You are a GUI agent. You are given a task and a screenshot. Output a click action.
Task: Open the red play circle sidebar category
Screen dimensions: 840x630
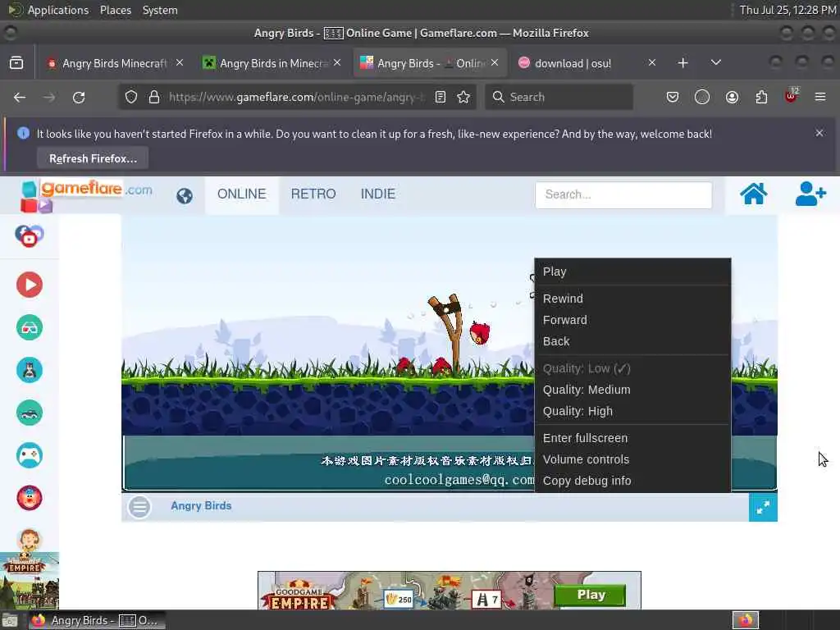tap(30, 285)
